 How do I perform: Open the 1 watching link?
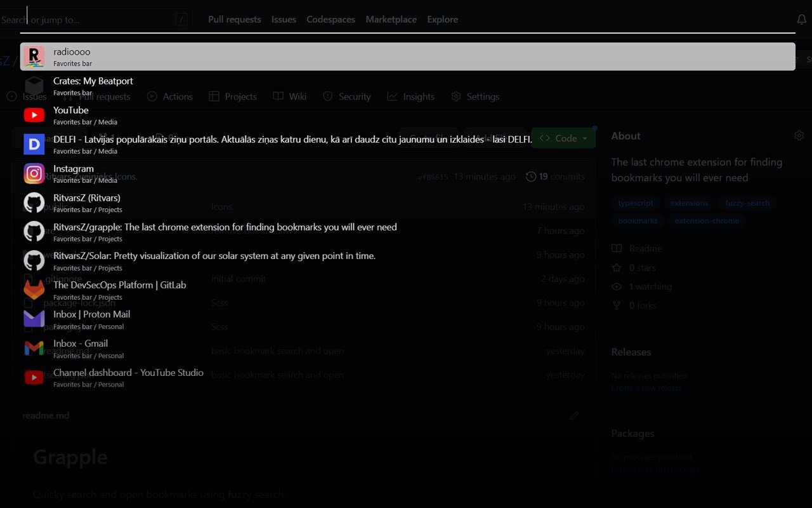point(641,286)
